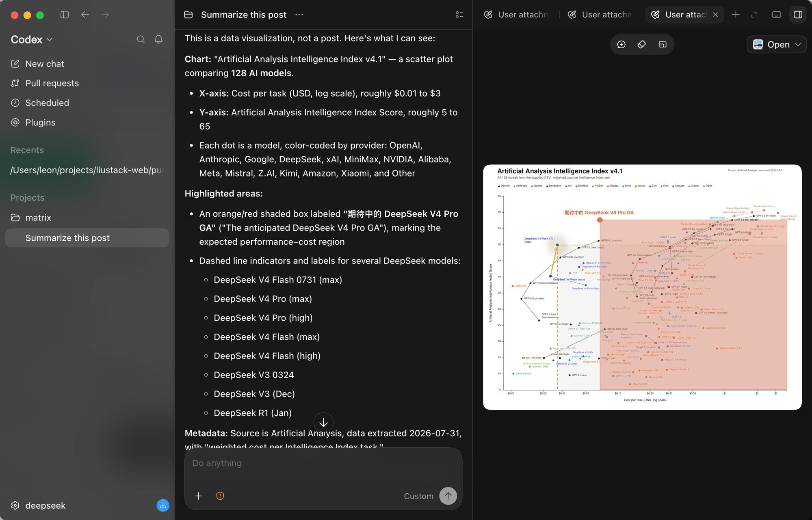Switch to the first User attachment tab
Viewport: 812px width, 520px height.
click(x=517, y=15)
